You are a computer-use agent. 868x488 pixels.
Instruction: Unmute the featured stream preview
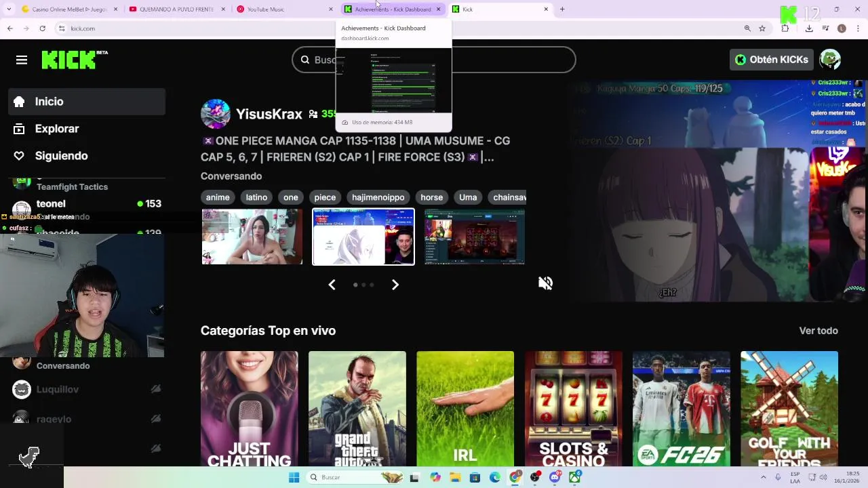(545, 283)
